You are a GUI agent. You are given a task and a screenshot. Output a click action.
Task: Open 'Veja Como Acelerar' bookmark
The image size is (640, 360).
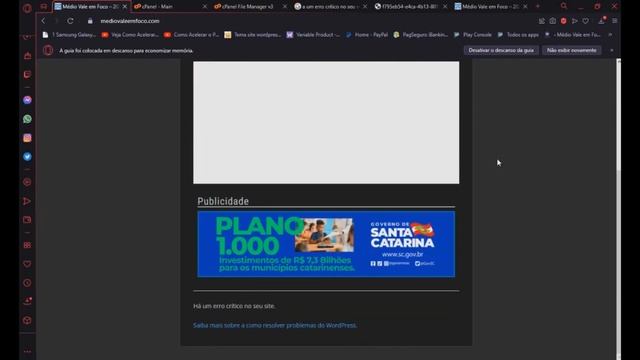click(130, 35)
